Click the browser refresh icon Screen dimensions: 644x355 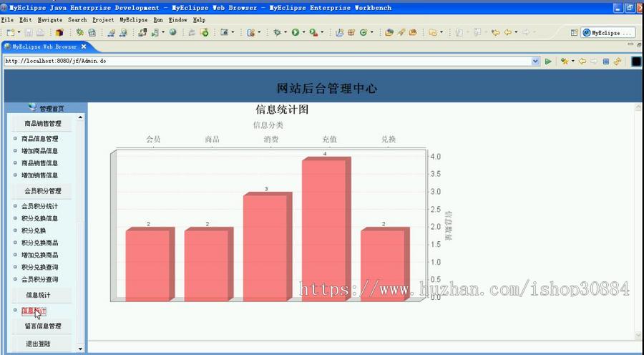point(618,62)
